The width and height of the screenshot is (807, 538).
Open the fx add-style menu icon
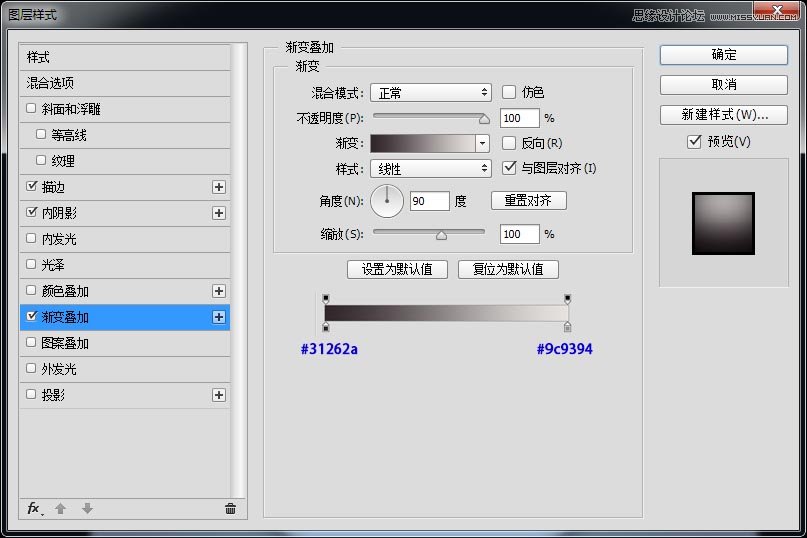(34, 509)
